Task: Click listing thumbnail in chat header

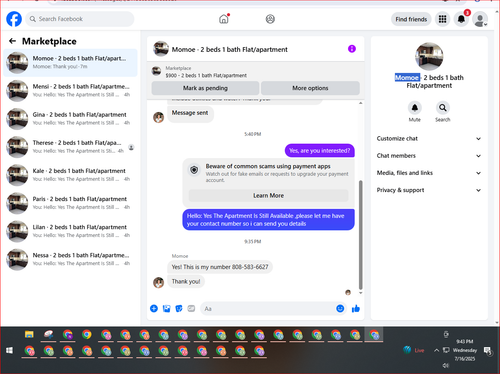Action: tap(161, 49)
